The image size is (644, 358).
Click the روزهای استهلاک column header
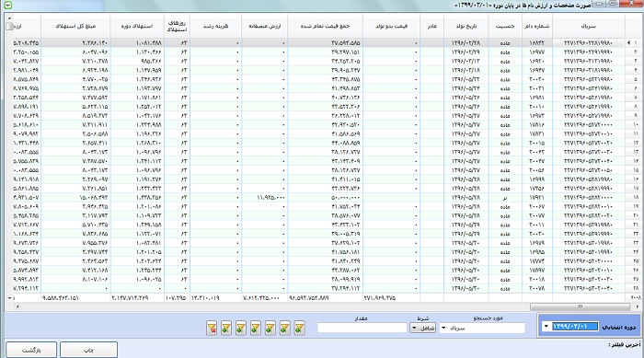(x=177, y=26)
